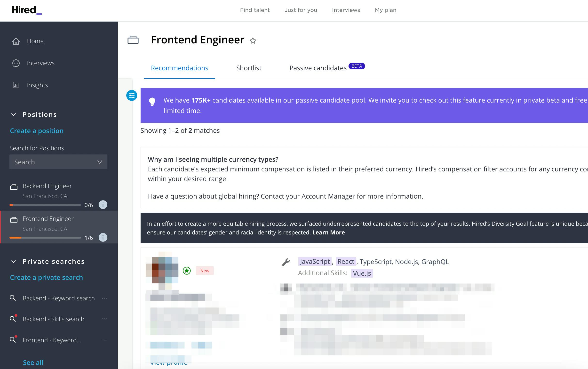Click the Interviews icon in the left sidebar
This screenshot has height=369, width=588.
15,63
